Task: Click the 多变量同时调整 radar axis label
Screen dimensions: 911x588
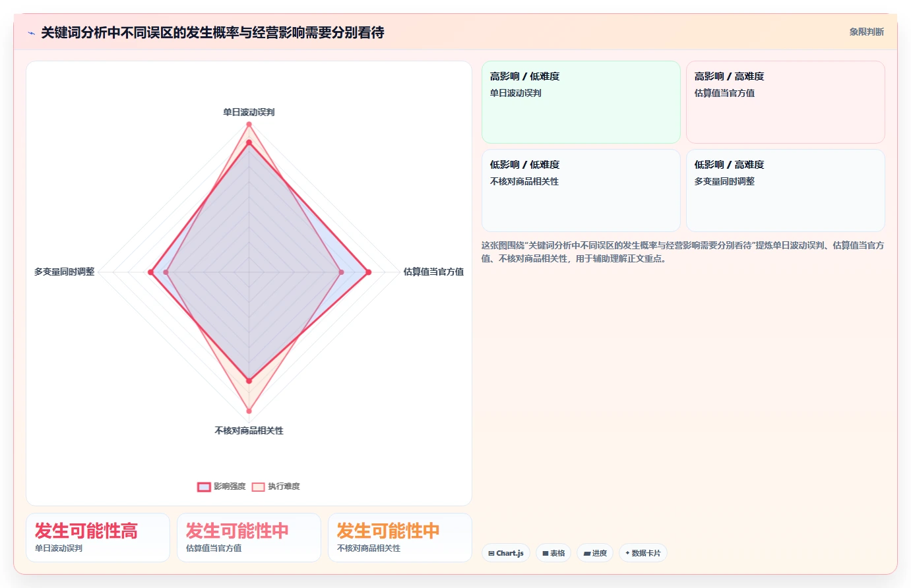Action: pyautogui.click(x=64, y=272)
